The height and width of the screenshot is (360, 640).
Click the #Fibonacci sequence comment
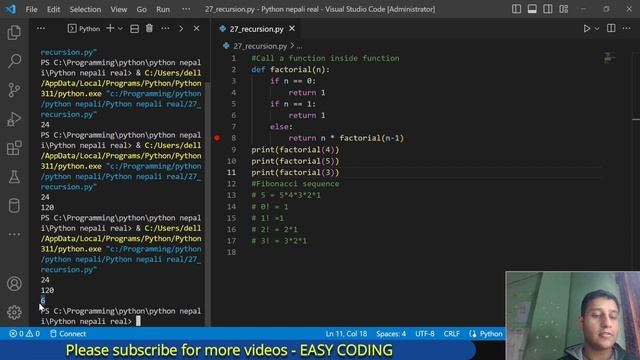click(295, 184)
